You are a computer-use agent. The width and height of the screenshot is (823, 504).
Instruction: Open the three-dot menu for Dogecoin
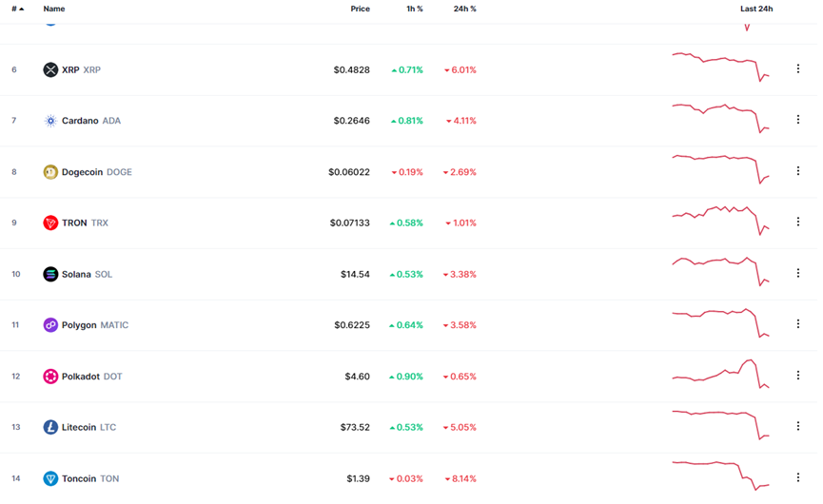click(x=798, y=172)
